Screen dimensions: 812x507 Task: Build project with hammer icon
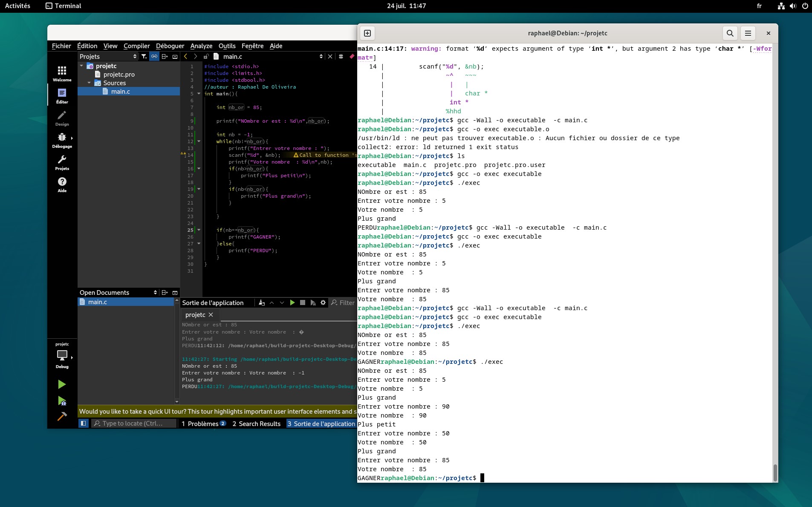pyautogui.click(x=62, y=416)
